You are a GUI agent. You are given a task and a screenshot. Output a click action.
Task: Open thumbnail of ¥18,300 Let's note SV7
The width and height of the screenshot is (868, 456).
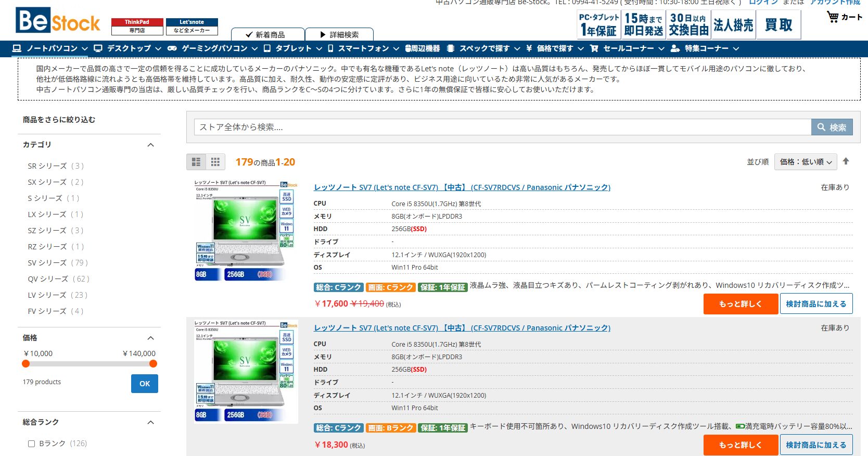[246, 371]
